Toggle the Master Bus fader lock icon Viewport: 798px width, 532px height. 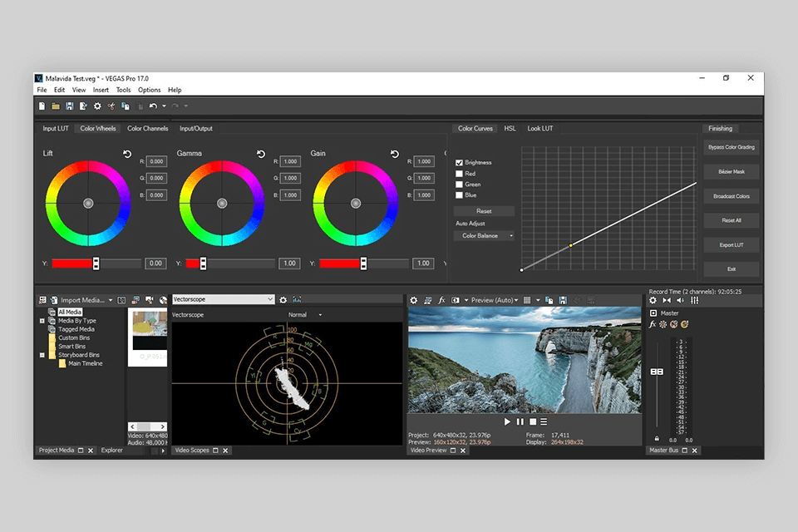click(657, 438)
